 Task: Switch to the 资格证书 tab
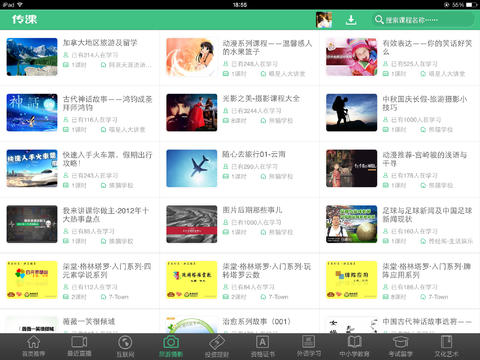pos(262,347)
